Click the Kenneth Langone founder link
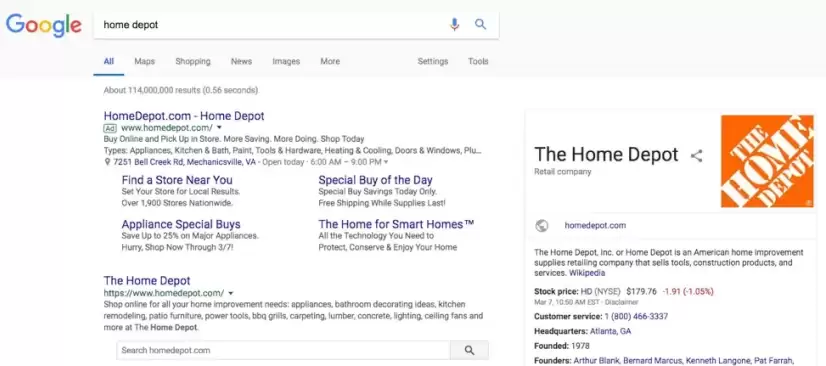Viewport: 826px width, 366px height. 717,361
